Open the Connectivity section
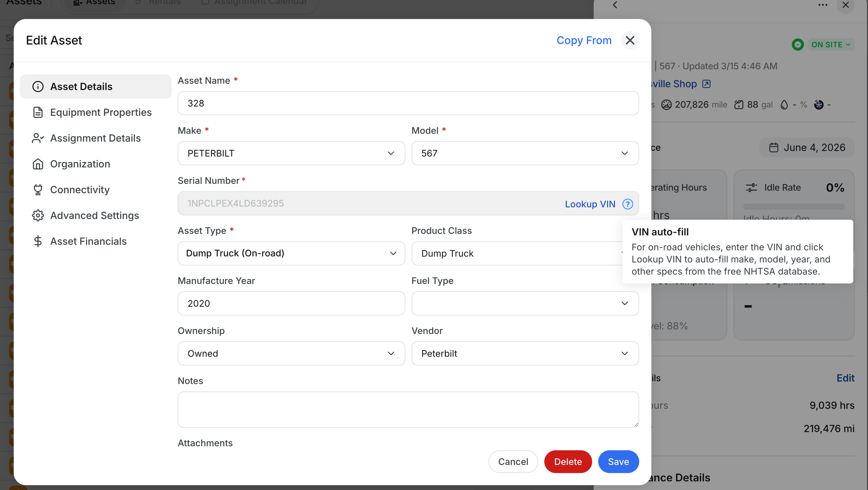 (x=95, y=190)
